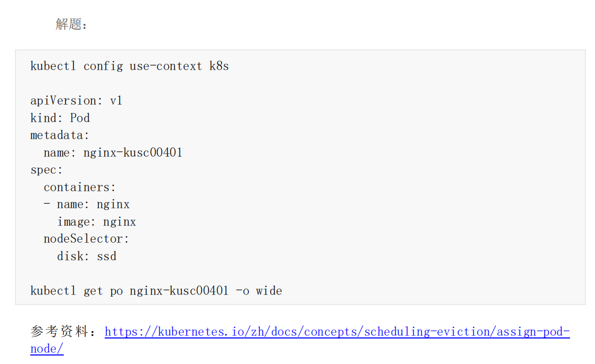Click the "kubectl config use-context k8s" command line
Viewport: 595px width, 364px height.
pyautogui.click(x=130, y=66)
